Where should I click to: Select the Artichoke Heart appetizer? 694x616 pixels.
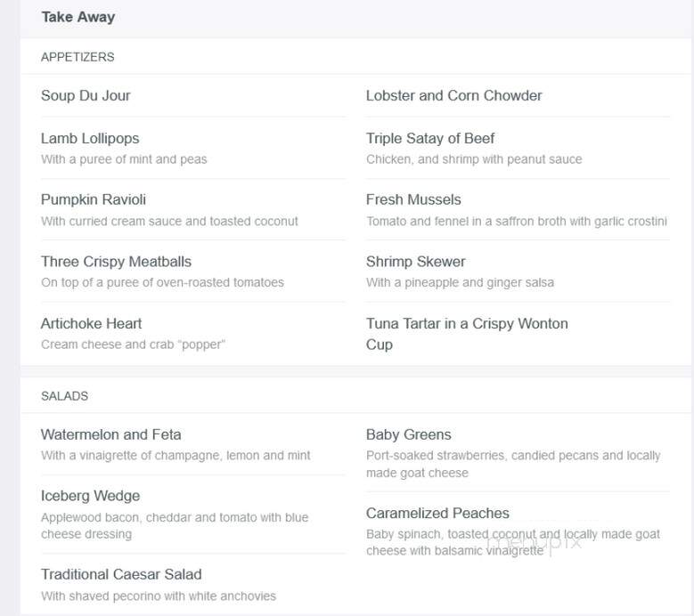91,323
